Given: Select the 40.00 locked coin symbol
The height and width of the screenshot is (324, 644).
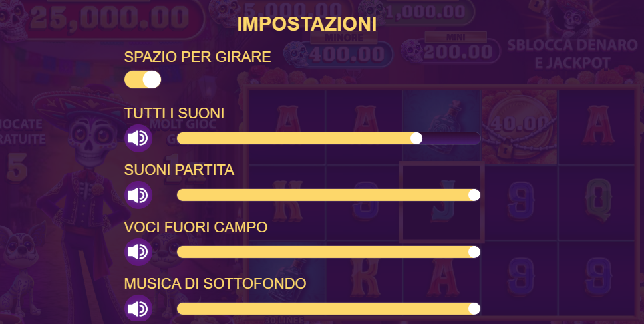Looking at the screenshot, I should [x=519, y=127].
